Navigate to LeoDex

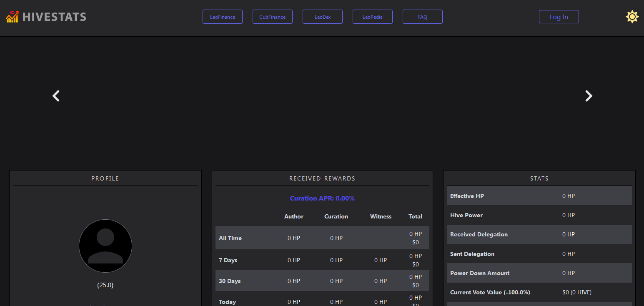pos(323,17)
